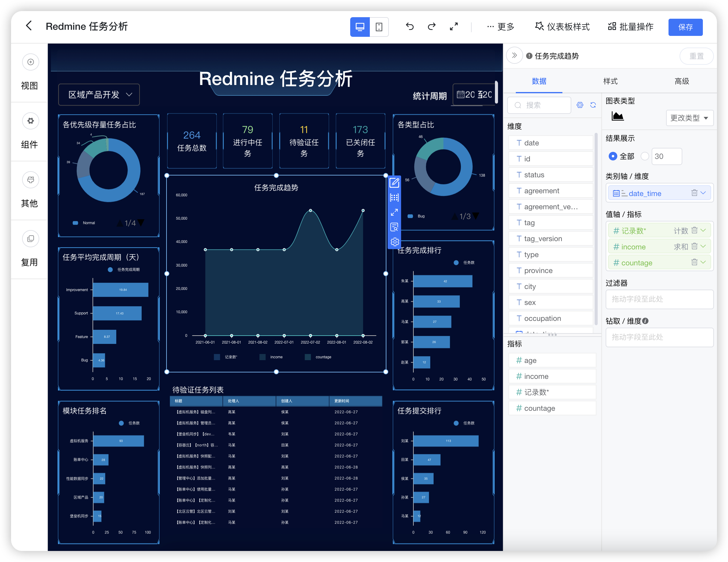728x562 pixels.
Task: View details of the selected chart
Action: [394, 227]
